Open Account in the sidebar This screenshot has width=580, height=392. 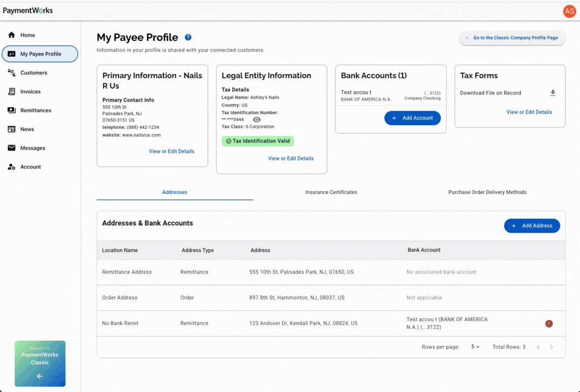[x=40, y=167]
